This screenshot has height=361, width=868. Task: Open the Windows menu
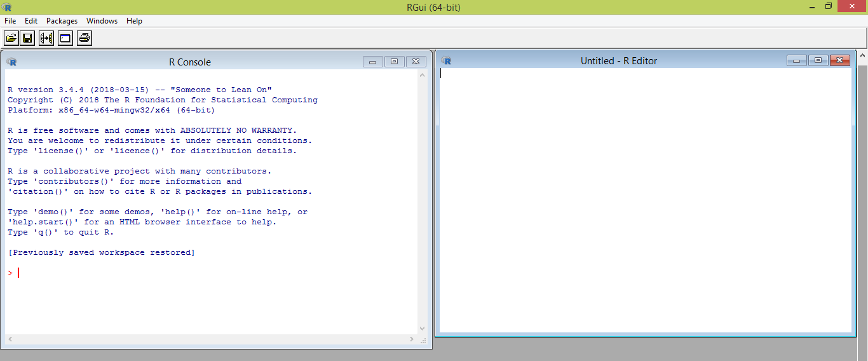tap(102, 21)
